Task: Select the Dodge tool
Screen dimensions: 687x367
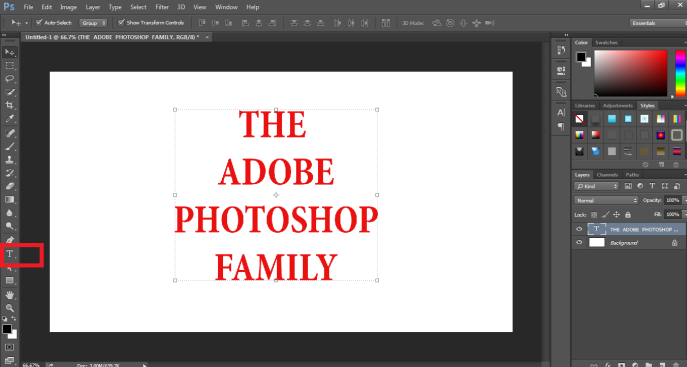Action: (10, 226)
